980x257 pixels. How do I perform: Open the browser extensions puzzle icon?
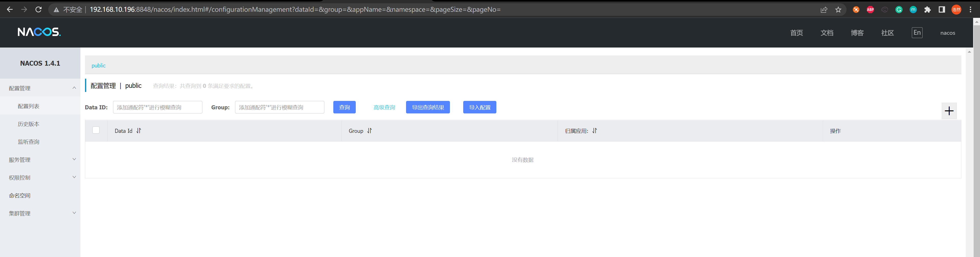click(x=927, y=9)
